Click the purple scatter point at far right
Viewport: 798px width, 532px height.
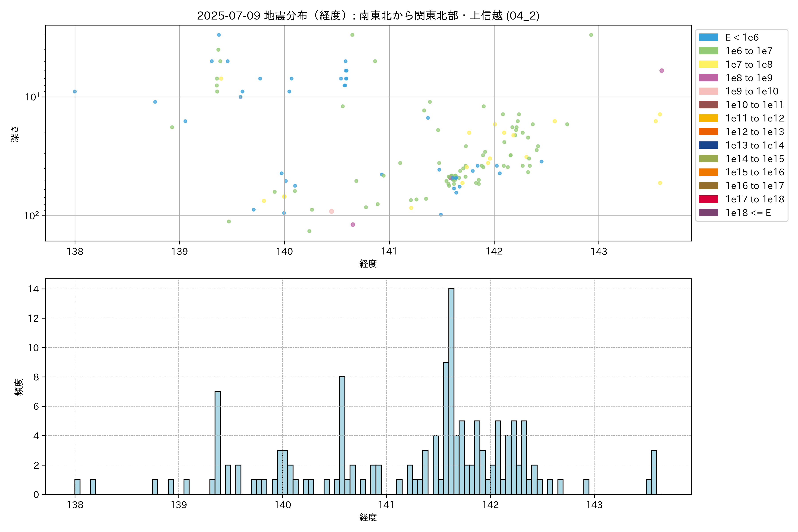click(661, 70)
